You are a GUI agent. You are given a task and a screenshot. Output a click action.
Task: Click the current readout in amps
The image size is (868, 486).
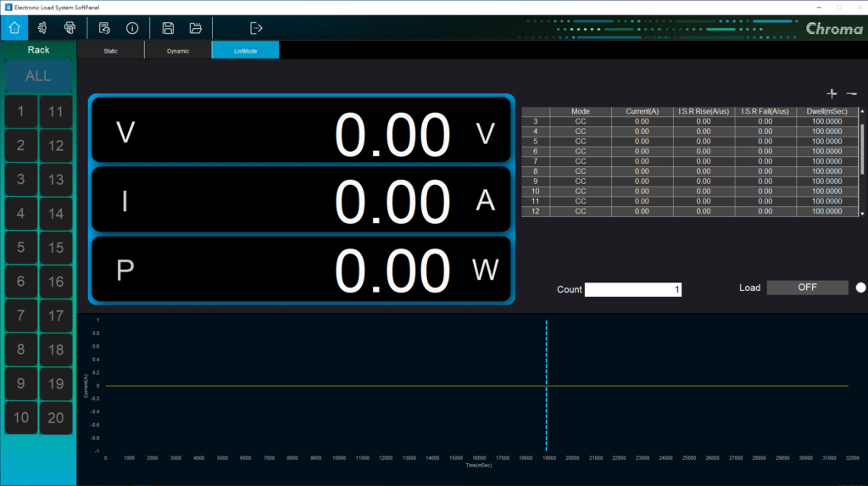click(x=301, y=199)
